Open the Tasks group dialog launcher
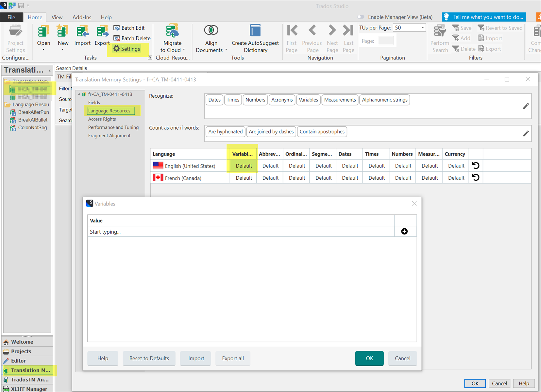 [x=150, y=57]
